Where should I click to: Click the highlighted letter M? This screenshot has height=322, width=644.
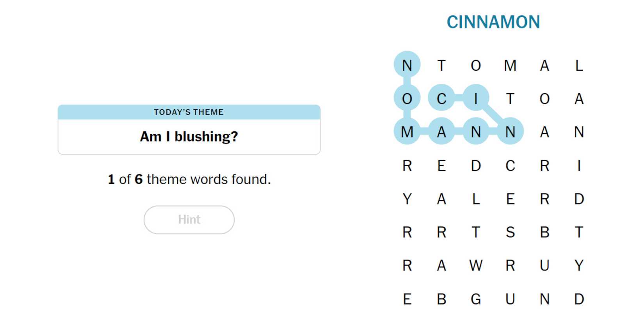(407, 132)
